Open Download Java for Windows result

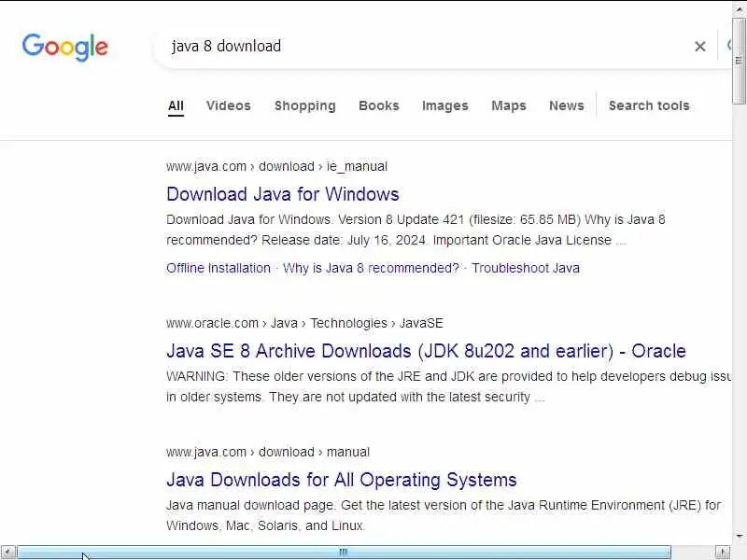coord(283,194)
